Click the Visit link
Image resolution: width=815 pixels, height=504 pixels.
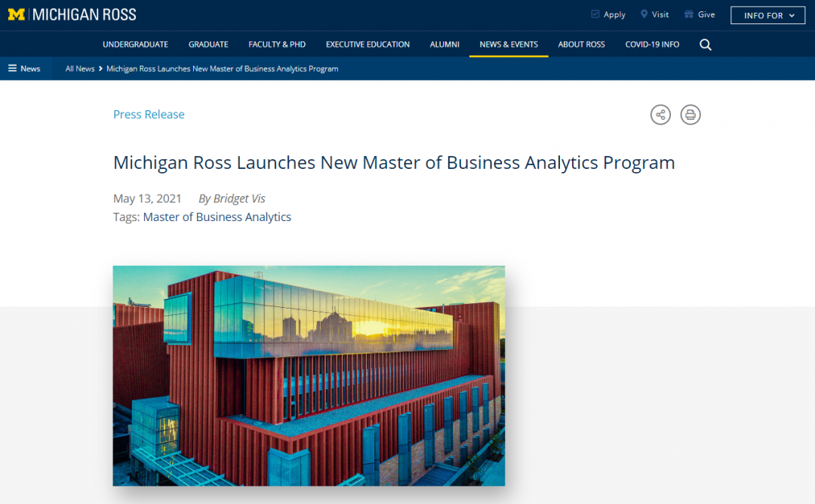pos(655,14)
